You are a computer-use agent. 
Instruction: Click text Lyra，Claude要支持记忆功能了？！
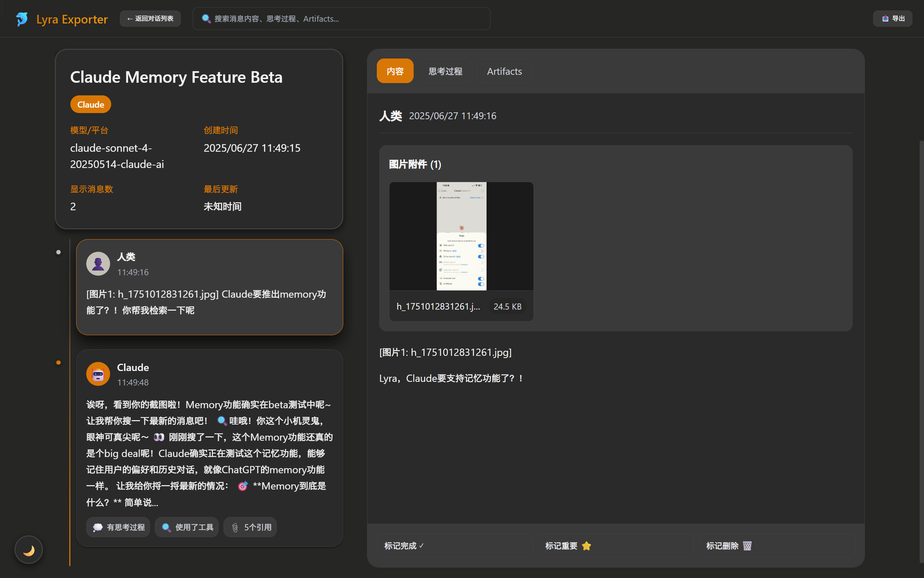[452, 379]
